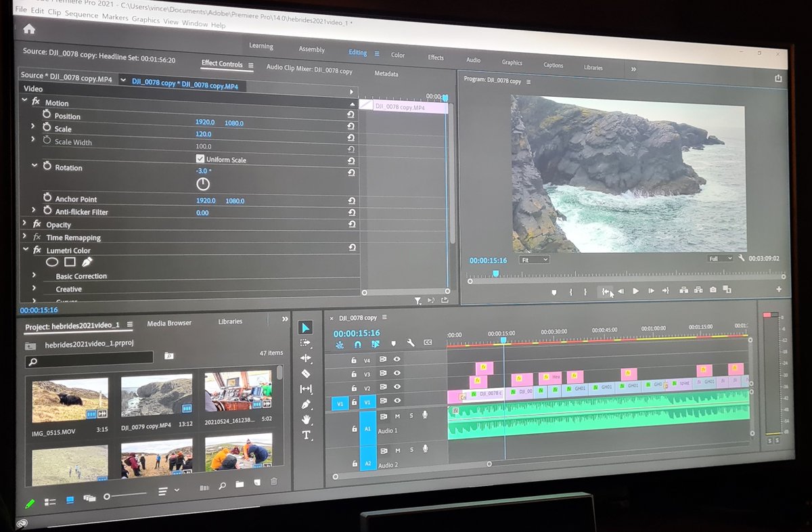Click the New Item icon in Project panel
Image resolution: width=812 pixels, height=532 pixels.
[x=256, y=483]
